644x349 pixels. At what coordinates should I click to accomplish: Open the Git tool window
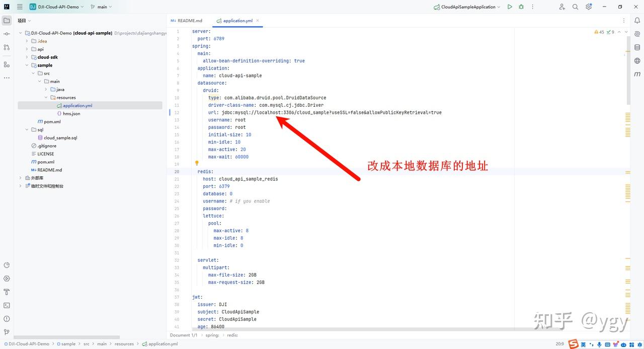point(7,332)
